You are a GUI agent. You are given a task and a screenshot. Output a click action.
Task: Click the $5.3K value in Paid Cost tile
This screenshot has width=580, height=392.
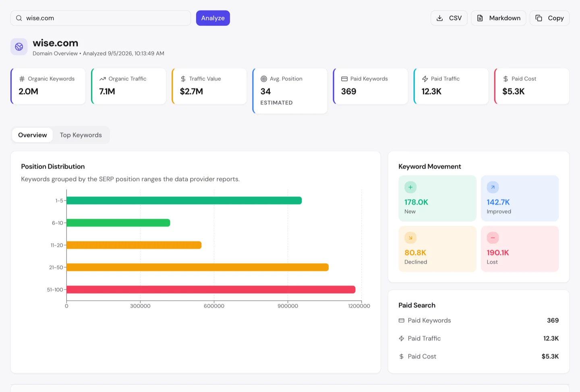(514, 91)
